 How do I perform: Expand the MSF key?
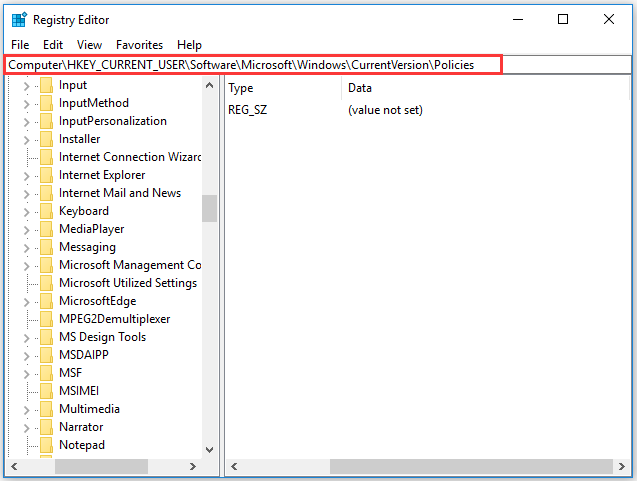tap(26, 374)
